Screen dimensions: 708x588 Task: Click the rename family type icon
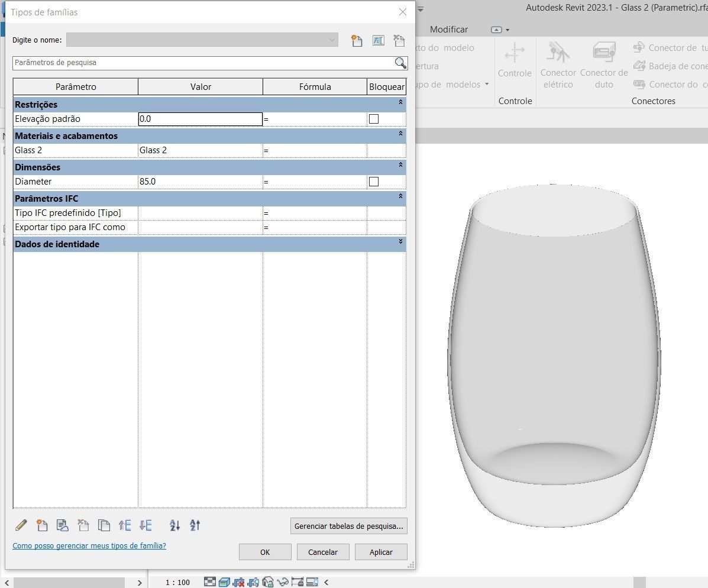click(378, 41)
